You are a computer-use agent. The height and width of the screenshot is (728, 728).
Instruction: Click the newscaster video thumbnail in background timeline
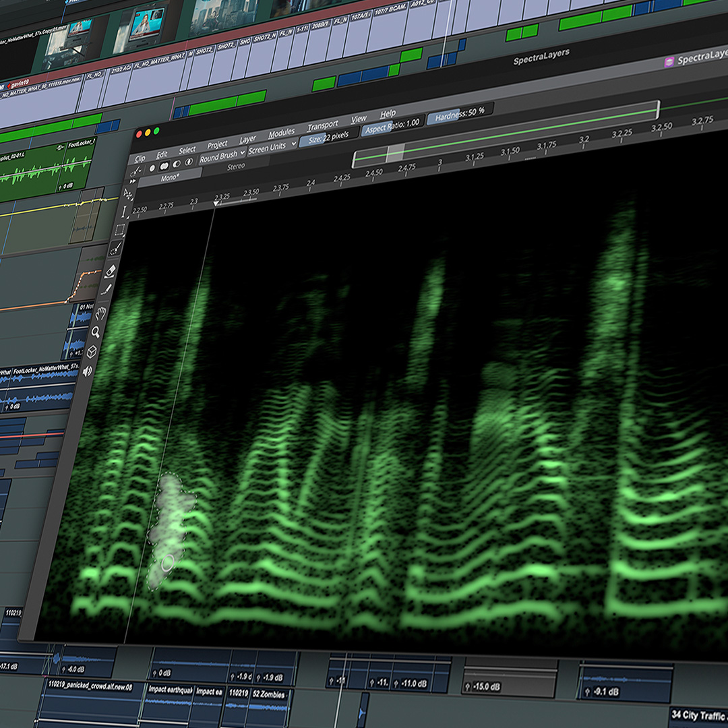coord(147,24)
